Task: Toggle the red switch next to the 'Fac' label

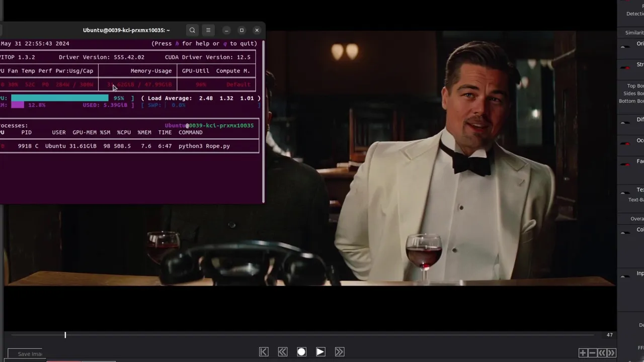Action: [625, 164]
